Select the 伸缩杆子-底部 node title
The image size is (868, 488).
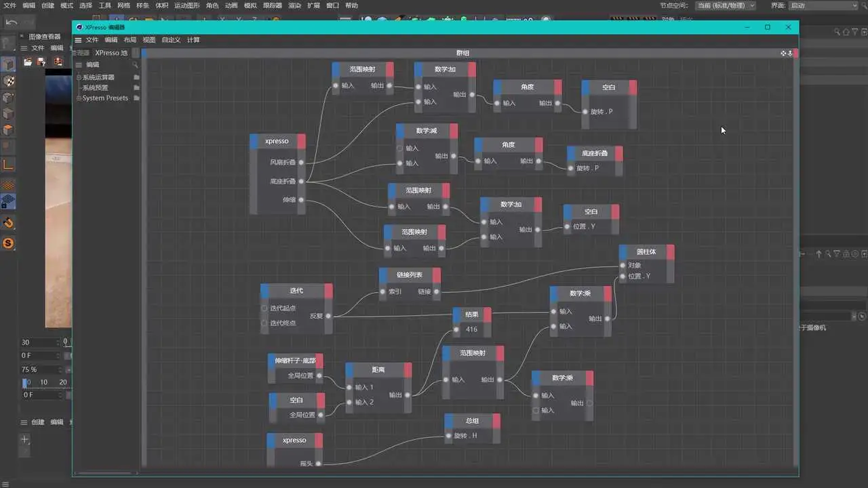(x=295, y=361)
